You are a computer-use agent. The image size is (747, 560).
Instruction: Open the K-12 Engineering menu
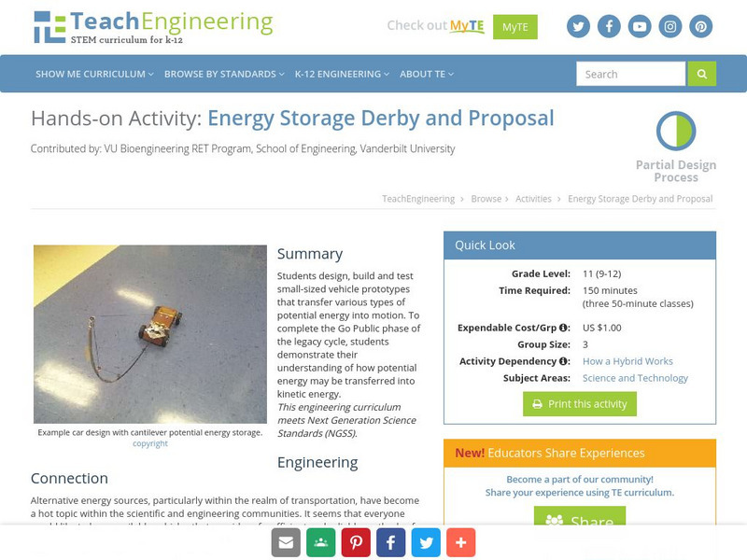tap(342, 74)
